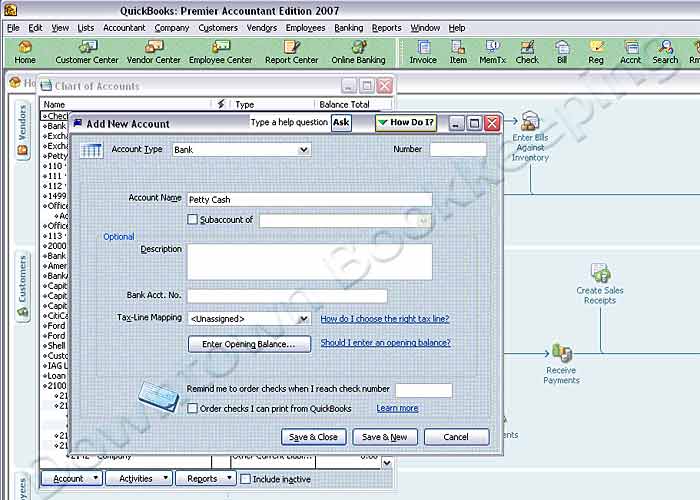
Task: Open Online Banking from toolbar
Action: click(x=358, y=53)
